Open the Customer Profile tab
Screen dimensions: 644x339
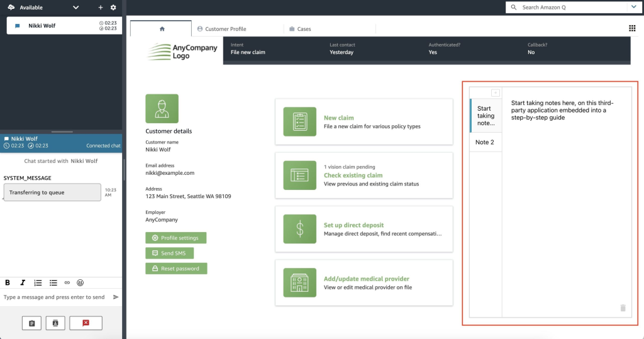point(222,29)
